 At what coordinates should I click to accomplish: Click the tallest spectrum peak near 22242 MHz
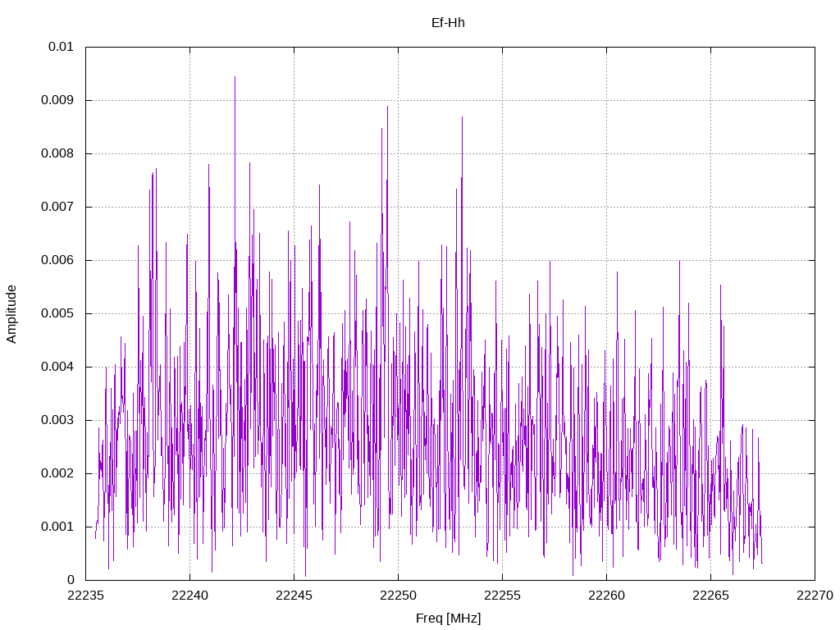tap(235, 78)
